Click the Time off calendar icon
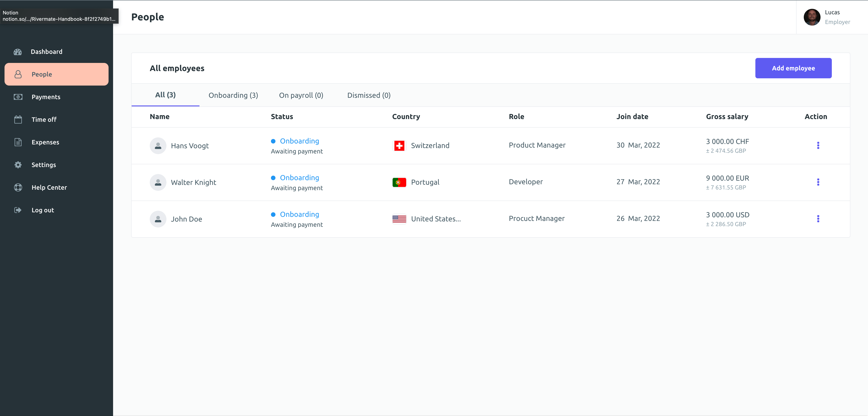Viewport: 868px width, 416px height. point(18,119)
